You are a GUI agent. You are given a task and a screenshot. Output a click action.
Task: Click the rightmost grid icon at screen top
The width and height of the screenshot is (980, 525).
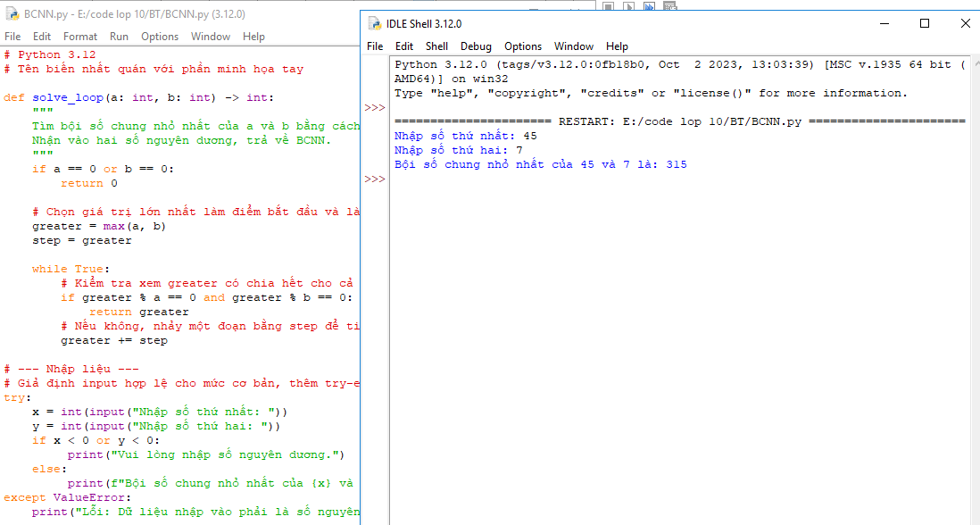point(669,5)
